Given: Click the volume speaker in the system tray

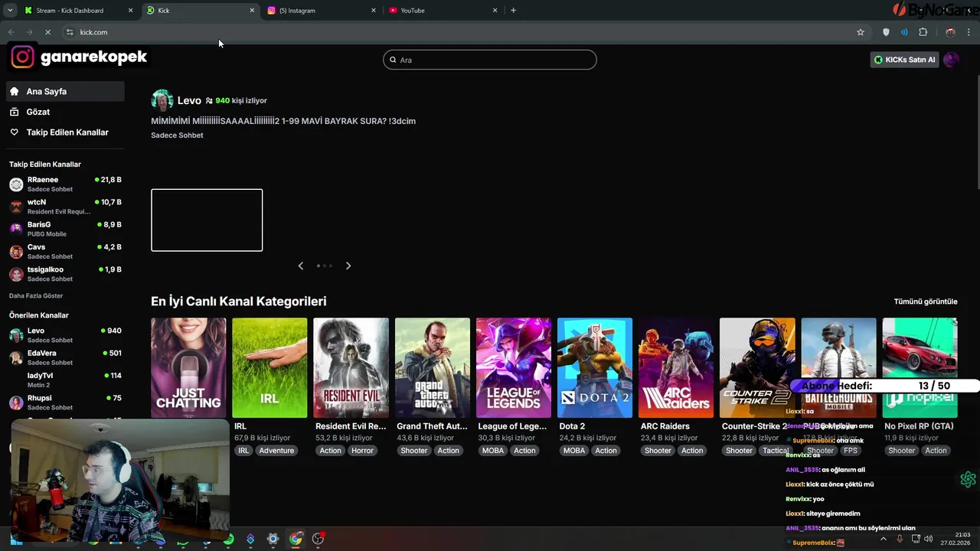Looking at the screenshot, I should coord(928,539).
